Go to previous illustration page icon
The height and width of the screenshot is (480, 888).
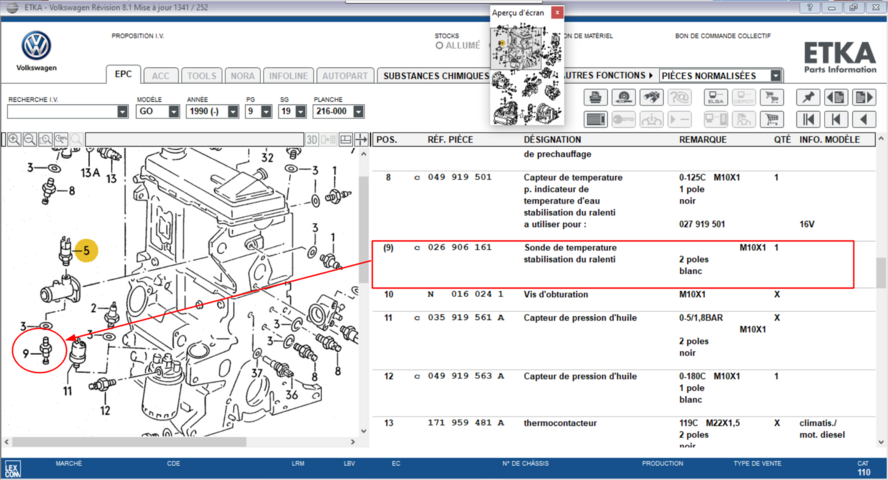tap(836, 97)
